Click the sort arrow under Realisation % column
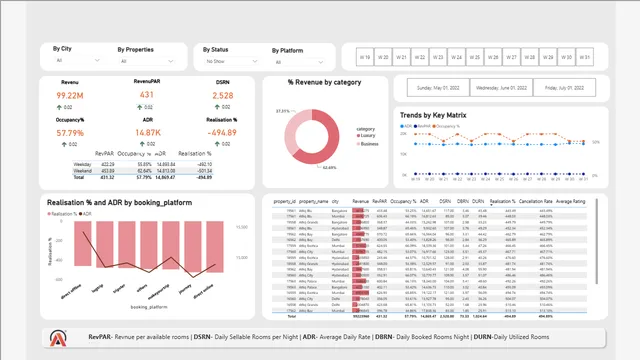The image size is (640, 360). click(x=491, y=205)
